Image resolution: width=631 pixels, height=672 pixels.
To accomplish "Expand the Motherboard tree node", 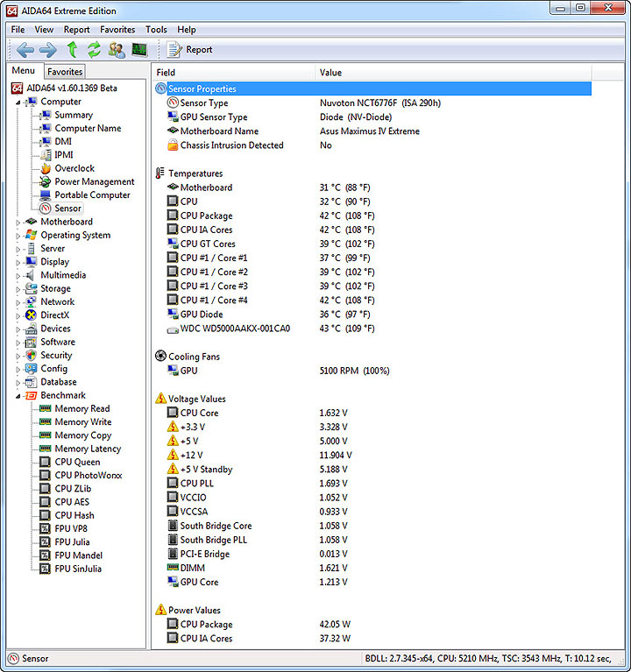I will pyautogui.click(x=18, y=223).
